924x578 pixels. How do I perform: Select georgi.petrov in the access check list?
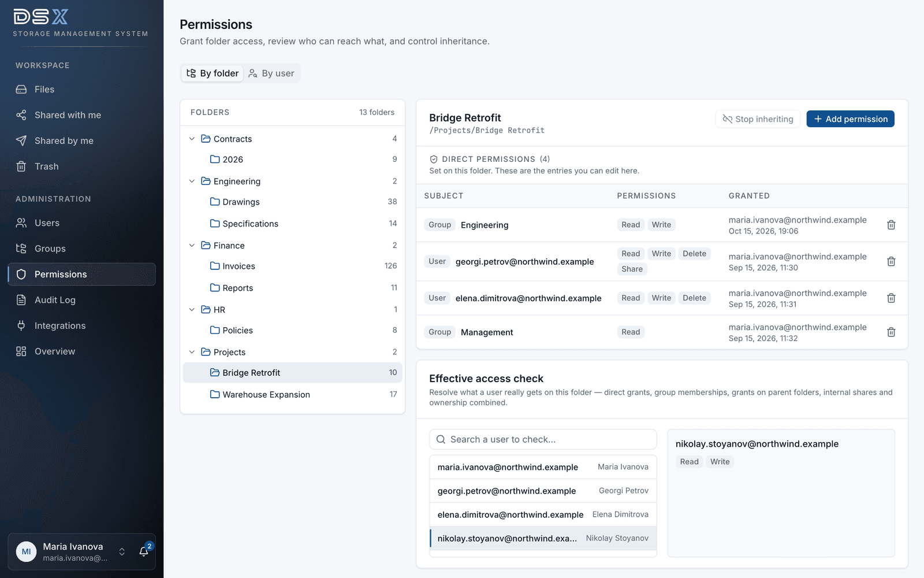(x=543, y=491)
